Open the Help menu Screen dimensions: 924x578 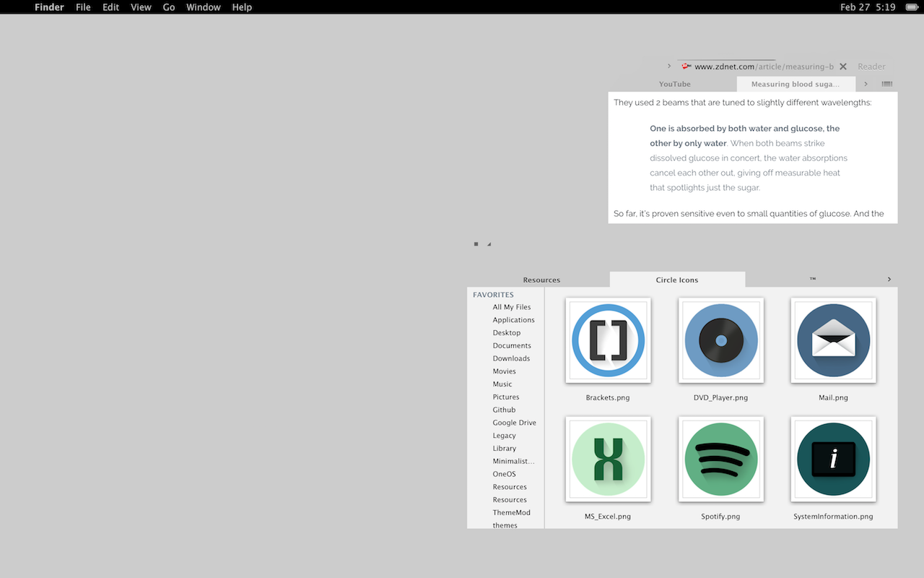point(242,7)
